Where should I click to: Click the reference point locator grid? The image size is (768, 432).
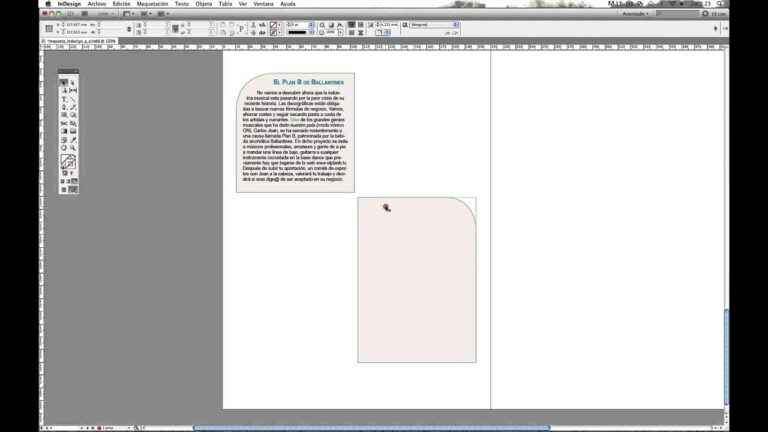point(49,28)
